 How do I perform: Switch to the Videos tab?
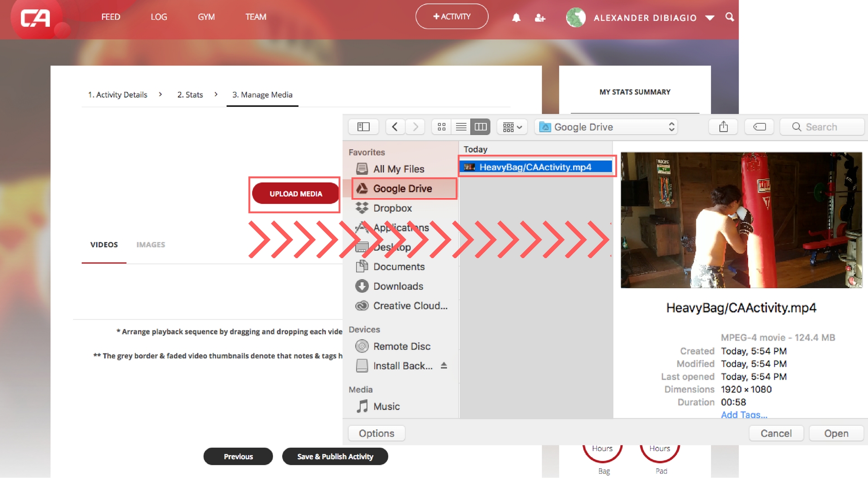point(104,244)
